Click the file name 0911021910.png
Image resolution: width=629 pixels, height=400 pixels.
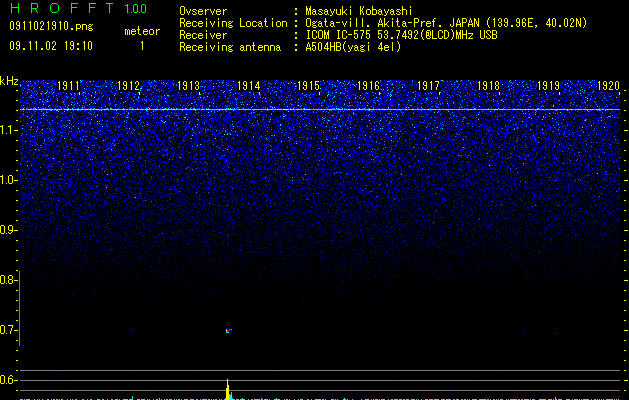pos(51,27)
